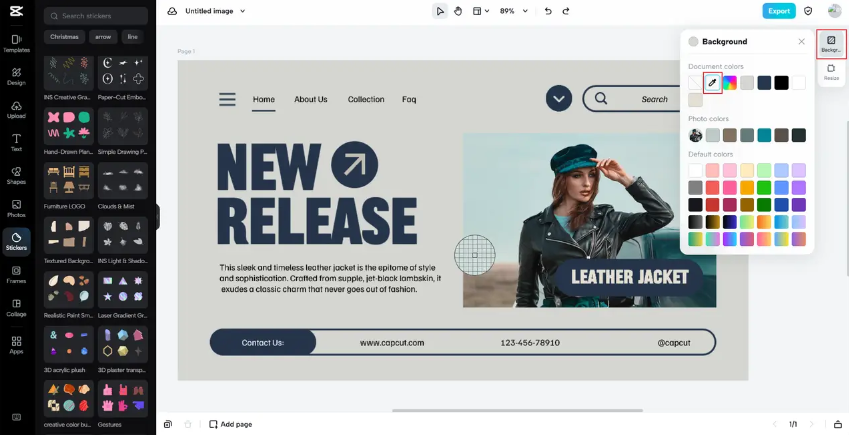Select the black document color swatch
This screenshot has height=435, width=849.
[781, 83]
